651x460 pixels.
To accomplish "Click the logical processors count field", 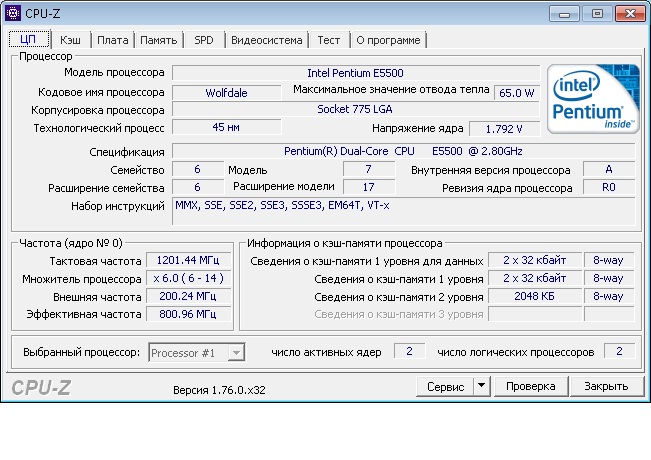I will pos(619,351).
